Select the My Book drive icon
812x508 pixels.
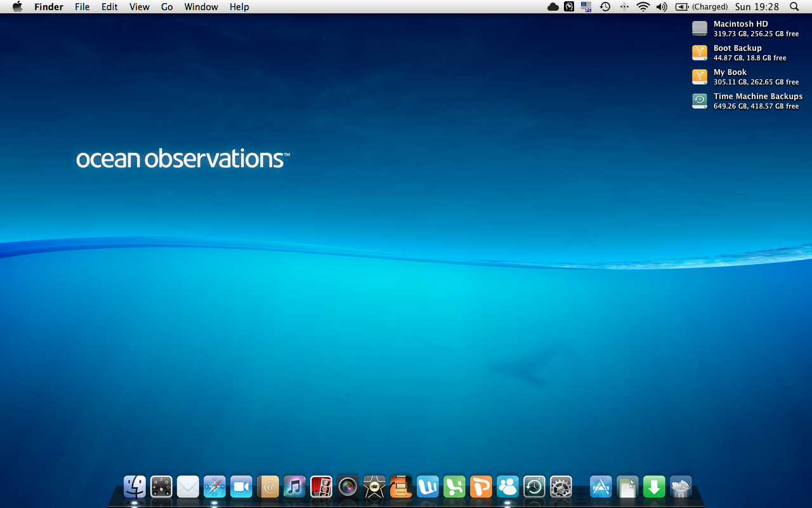[699, 77]
